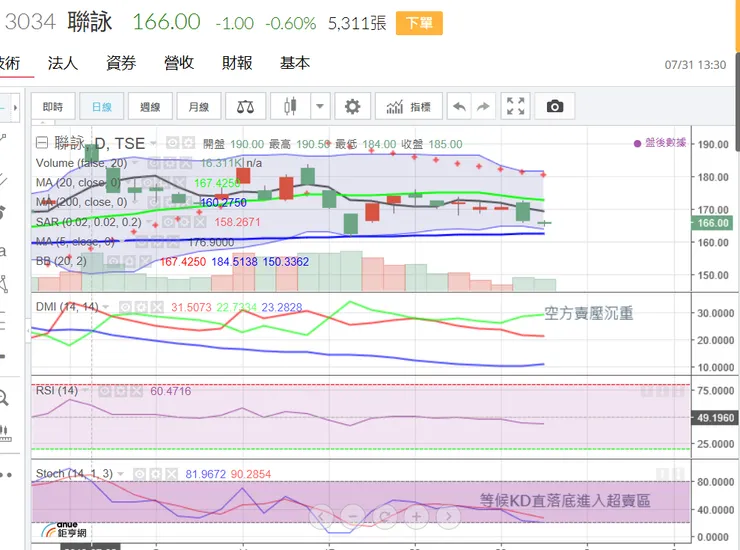The width and height of the screenshot is (740, 550).
Task: Click the 166.00 price label on price axis
Action: [x=713, y=223]
